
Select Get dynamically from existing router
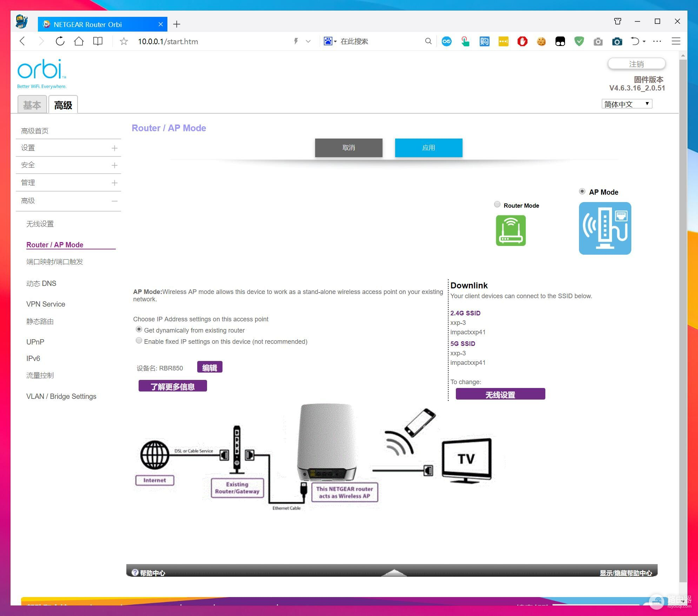[139, 329]
